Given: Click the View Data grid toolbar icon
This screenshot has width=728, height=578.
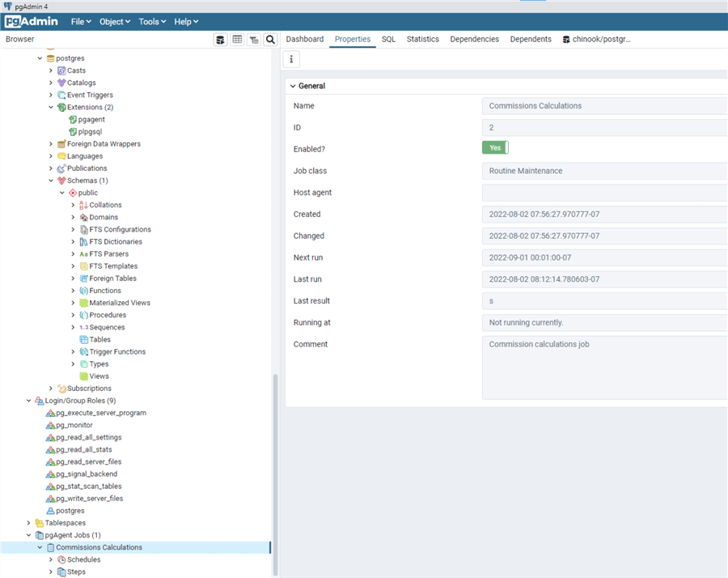Looking at the screenshot, I should coord(237,40).
